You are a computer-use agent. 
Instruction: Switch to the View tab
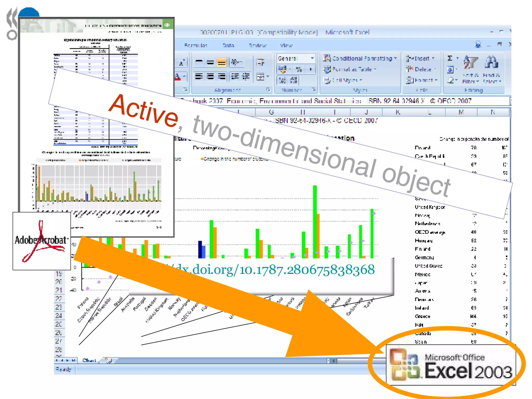pos(286,45)
